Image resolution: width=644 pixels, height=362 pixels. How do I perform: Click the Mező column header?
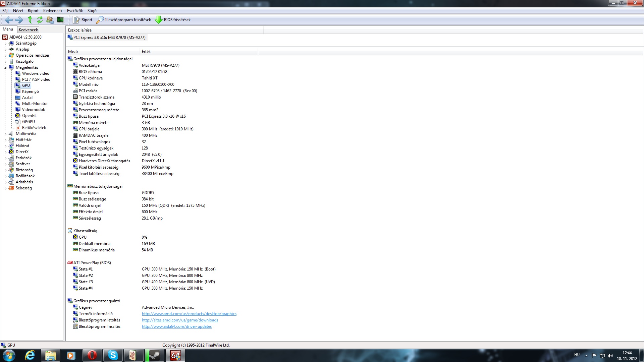click(103, 52)
